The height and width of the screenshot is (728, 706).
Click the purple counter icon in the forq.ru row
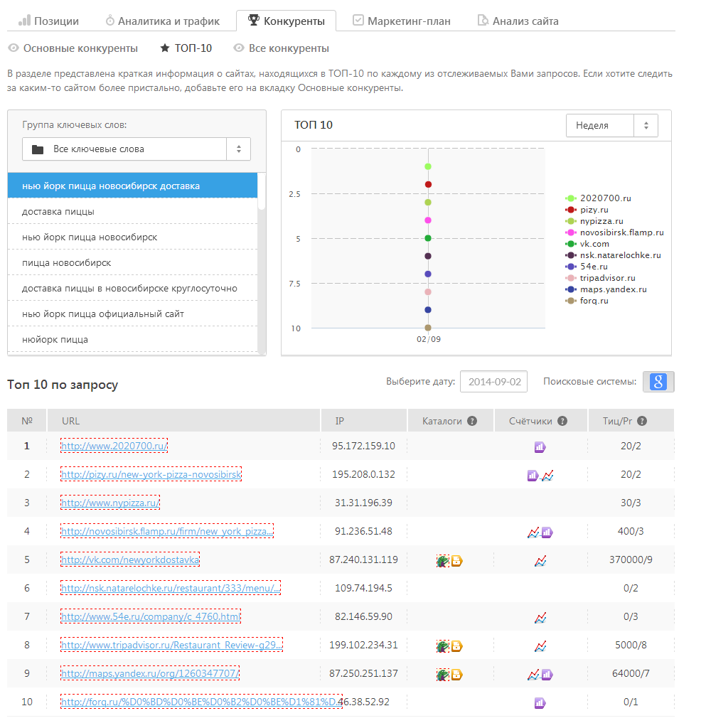click(x=540, y=703)
